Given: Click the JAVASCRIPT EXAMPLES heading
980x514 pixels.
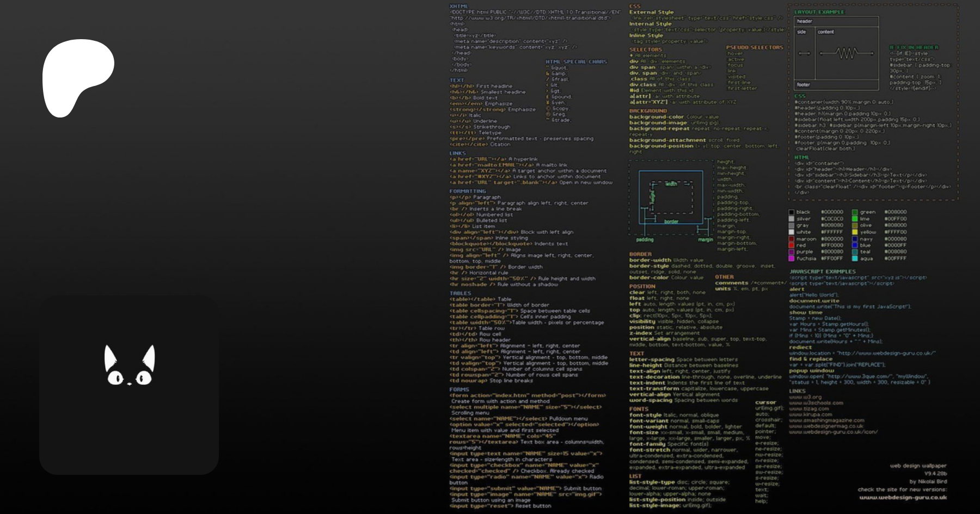Looking at the screenshot, I should [822, 271].
